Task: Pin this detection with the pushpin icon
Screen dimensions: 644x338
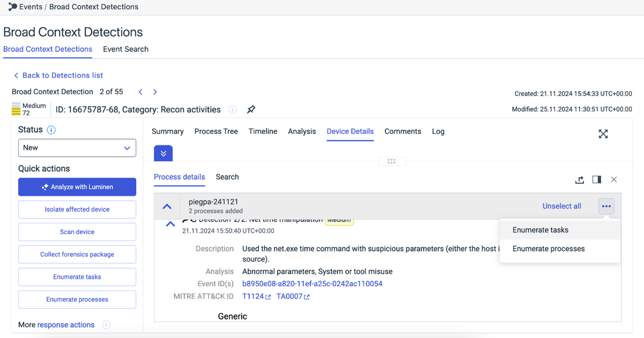Action: pyautogui.click(x=251, y=109)
